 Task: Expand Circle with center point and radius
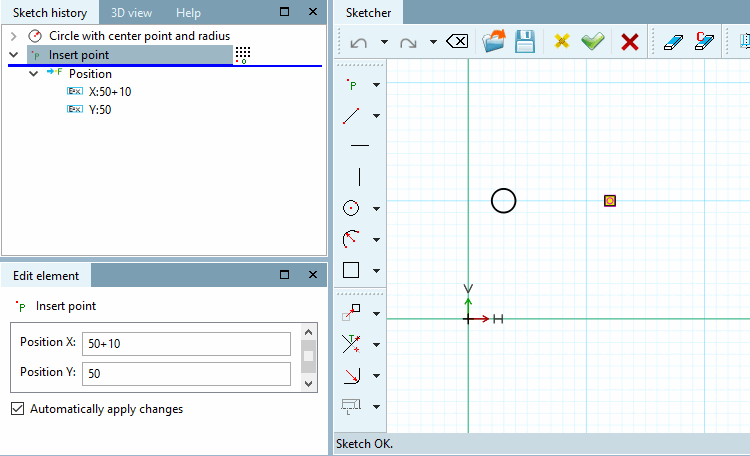point(13,36)
